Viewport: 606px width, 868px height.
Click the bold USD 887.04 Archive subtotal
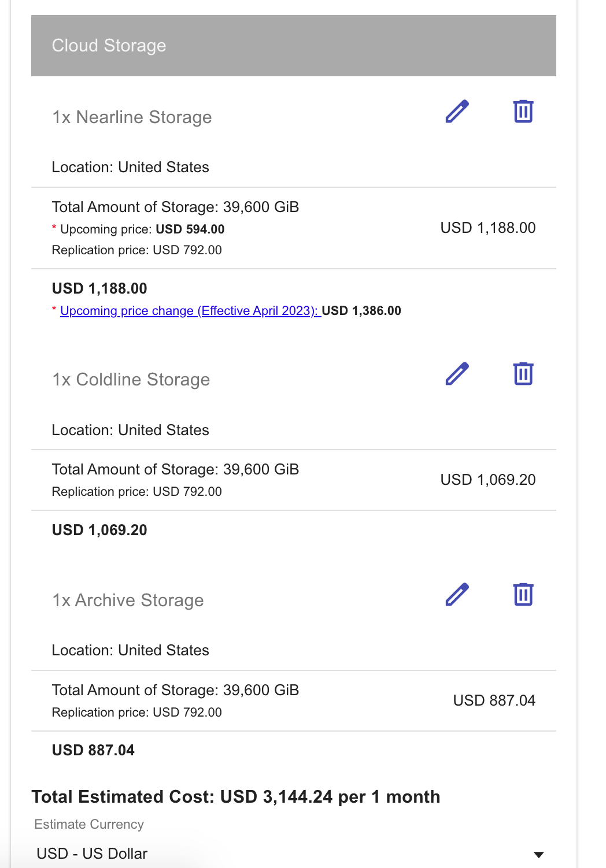click(x=93, y=750)
